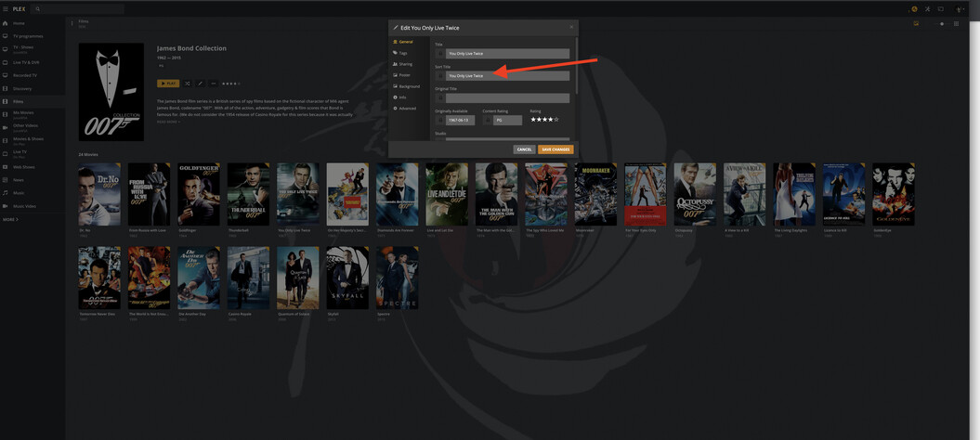Toggle the lock on Sort Title field
The height and width of the screenshot is (440, 980).
440,75
